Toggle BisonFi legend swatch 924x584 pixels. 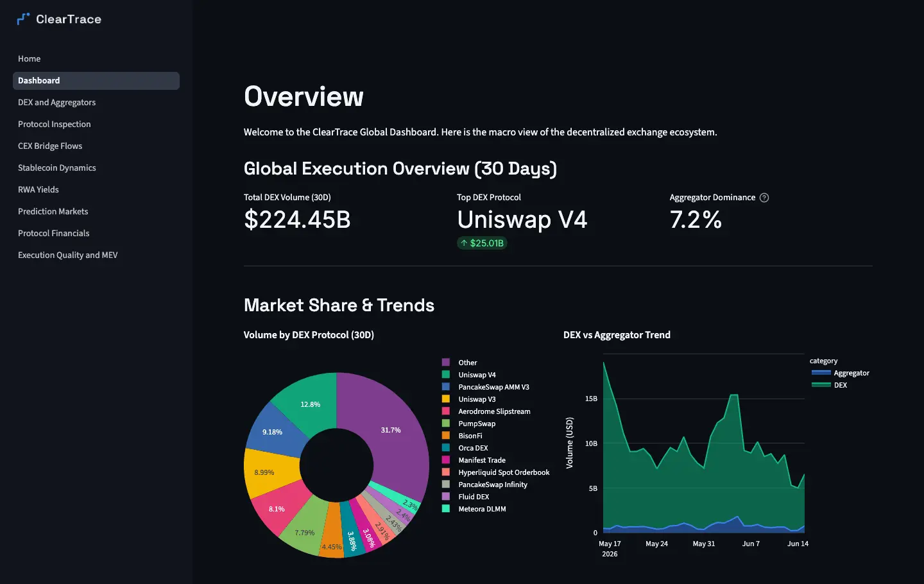(x=446, y=436)
